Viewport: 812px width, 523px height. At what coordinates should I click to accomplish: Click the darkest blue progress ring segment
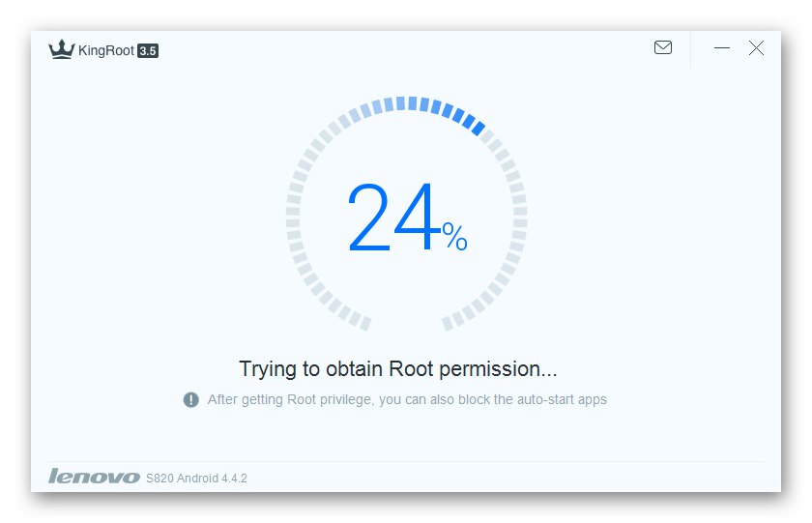(x=476, y=125)
